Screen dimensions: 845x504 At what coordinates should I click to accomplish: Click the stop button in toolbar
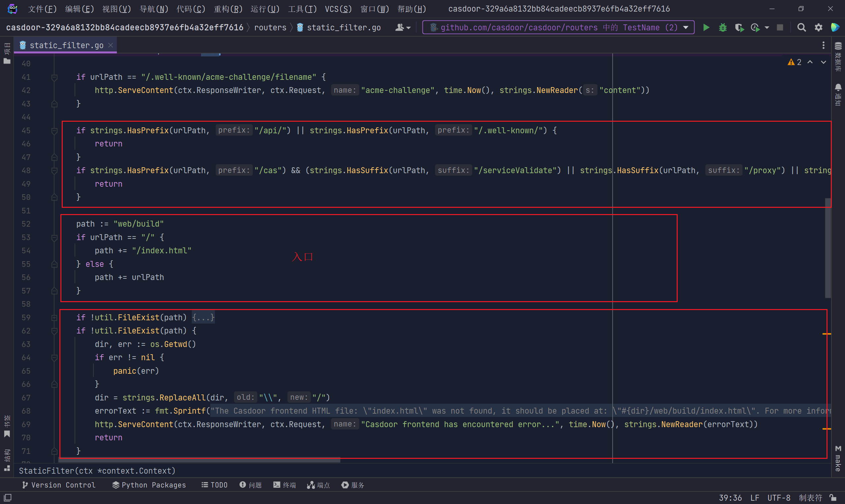tap(780, 27)
